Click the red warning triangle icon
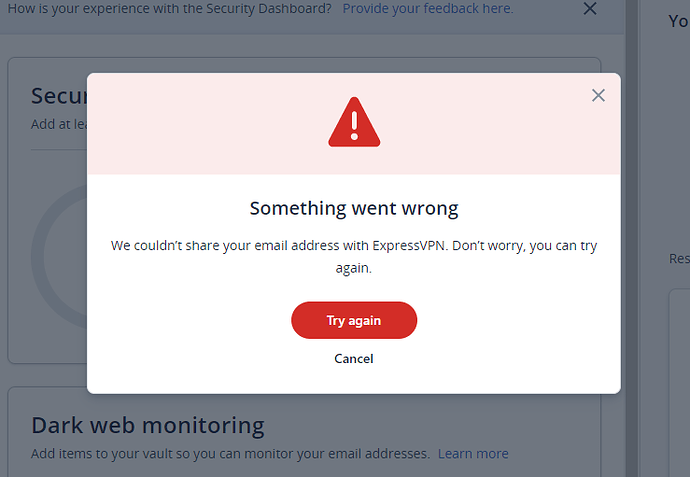Viewport: 690px width, 477px height. 354,122
